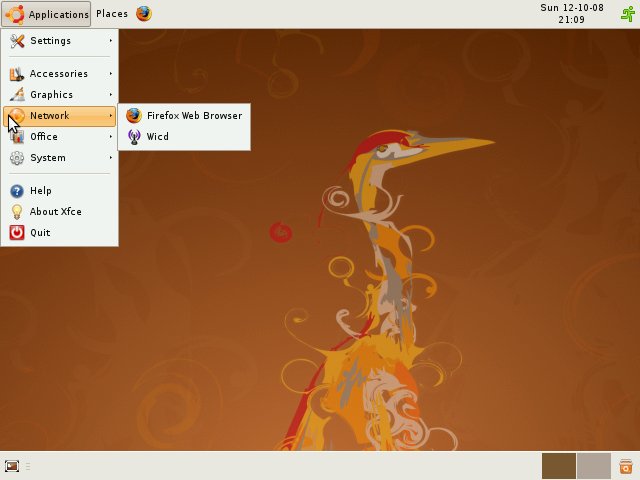Expand the Graphics submenu arrow
This screenshot has width=640, height=480.
pos(111,95)
